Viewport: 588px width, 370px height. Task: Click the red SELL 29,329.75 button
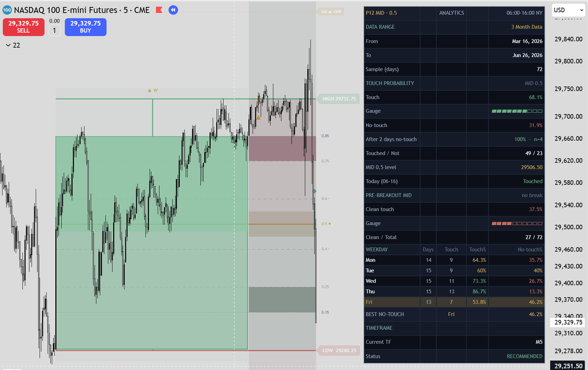(x=24, y=26)
